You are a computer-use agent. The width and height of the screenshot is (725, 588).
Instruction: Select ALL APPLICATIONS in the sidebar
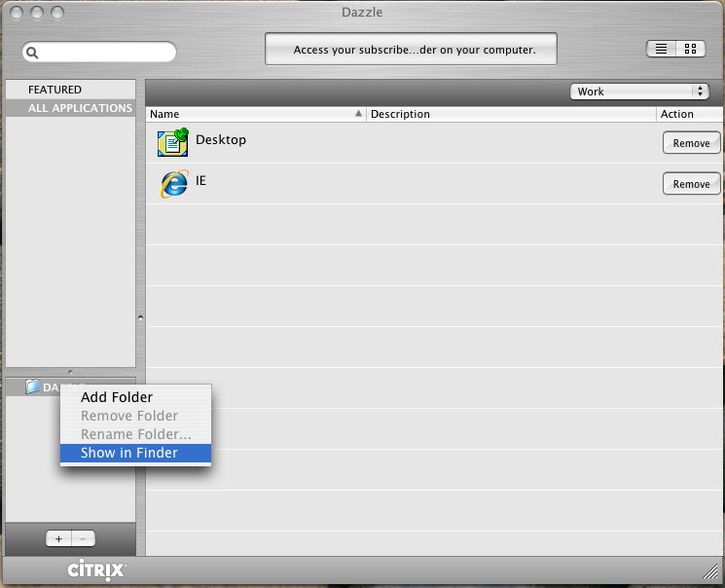click(80, 108)
